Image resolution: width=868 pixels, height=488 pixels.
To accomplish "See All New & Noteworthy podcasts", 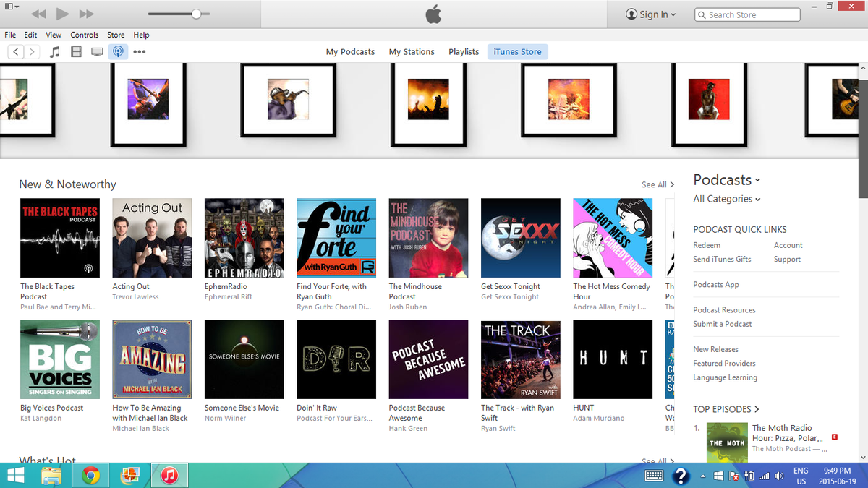I will click(x=658, y=185).
